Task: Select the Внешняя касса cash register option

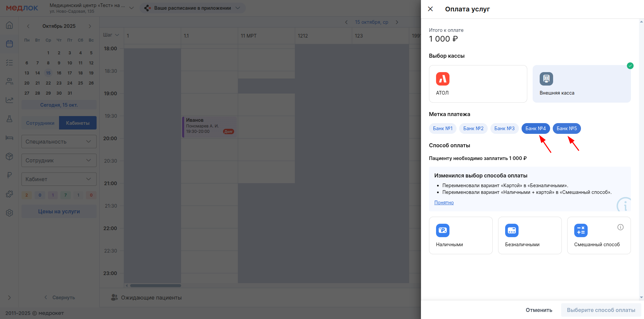Action: (581, 84)
